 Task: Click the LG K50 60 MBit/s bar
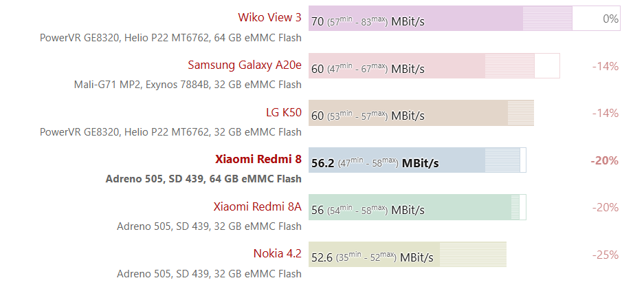(x=421, y=113)
